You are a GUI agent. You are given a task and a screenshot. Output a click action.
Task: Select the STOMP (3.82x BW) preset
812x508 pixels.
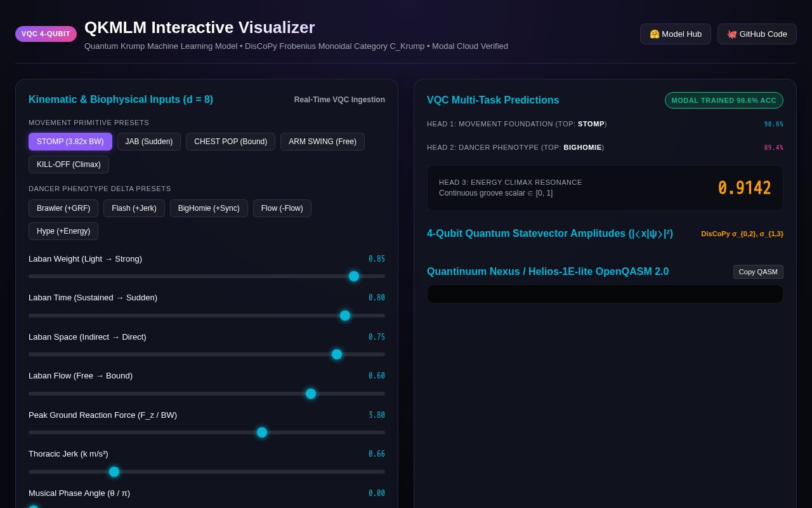[x=70, y=142]
